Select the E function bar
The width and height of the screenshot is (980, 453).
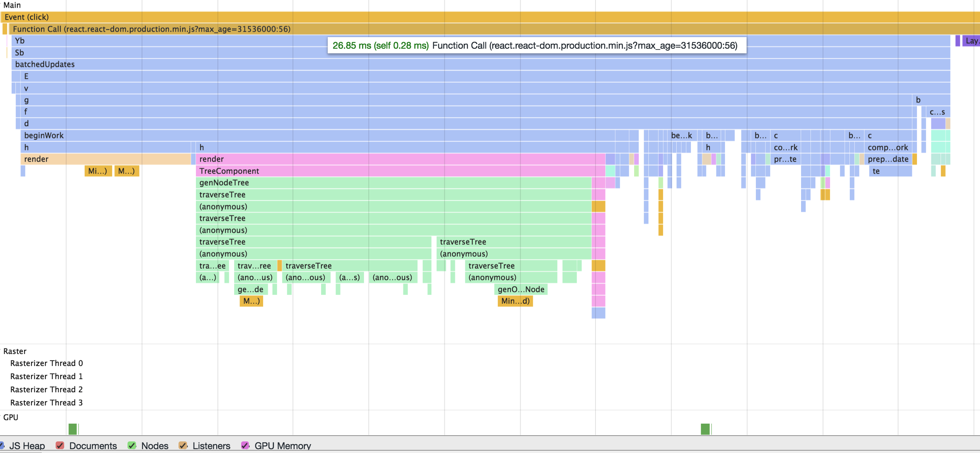pos(485,76)
